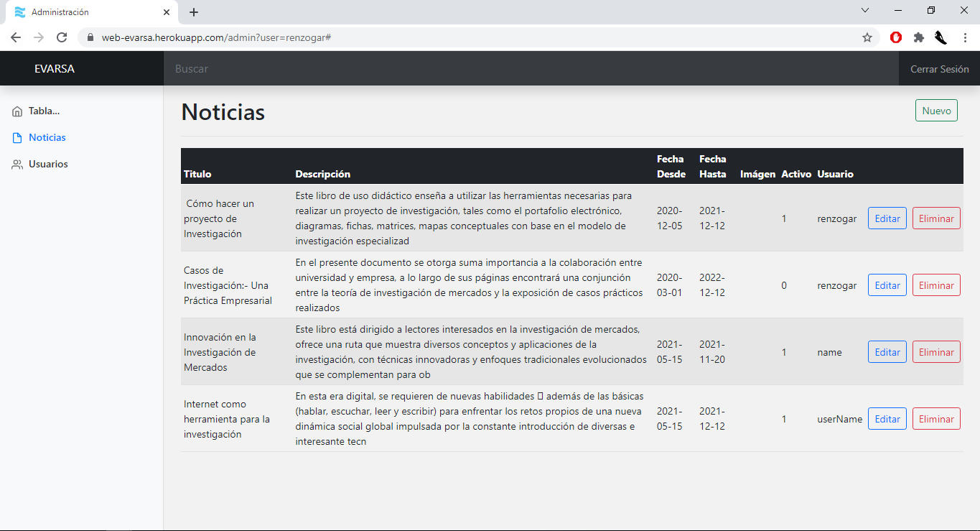This screenshot has width=980, height=531.
Task: Open the tab search chevron
Action: pos(865,10)
